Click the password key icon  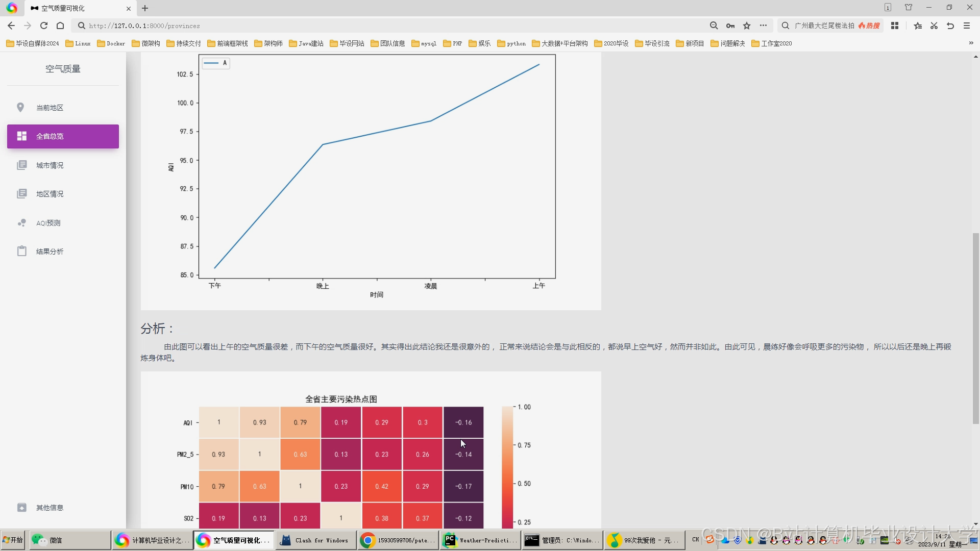(x=730, y=26)
